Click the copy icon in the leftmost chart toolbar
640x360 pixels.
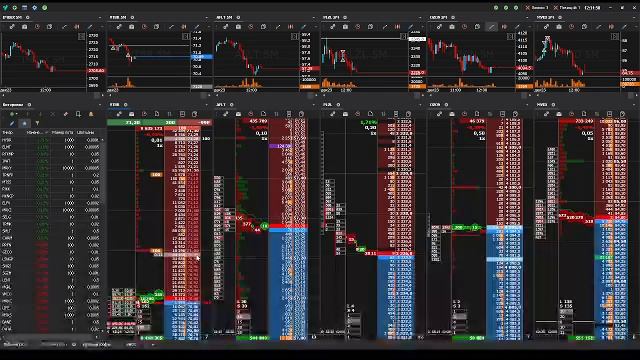click(x=49, y=27)
